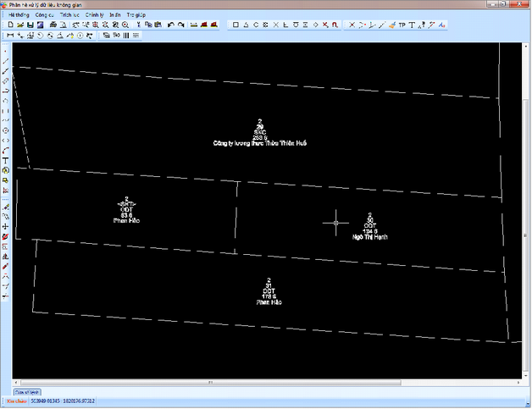The height and width of the screenshot is (409, 532).
Task: Open the Trích lục menu
Action: tap(70, 15)
